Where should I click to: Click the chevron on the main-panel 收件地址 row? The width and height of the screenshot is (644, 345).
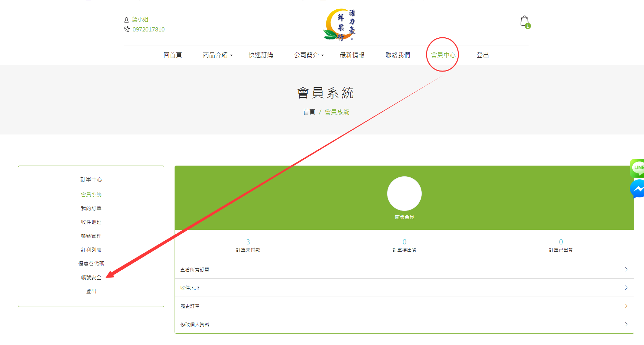click(626, 288)
